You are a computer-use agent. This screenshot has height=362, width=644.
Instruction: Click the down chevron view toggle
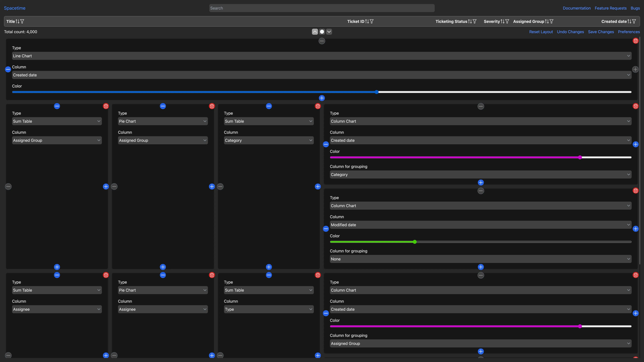point(329,32)
